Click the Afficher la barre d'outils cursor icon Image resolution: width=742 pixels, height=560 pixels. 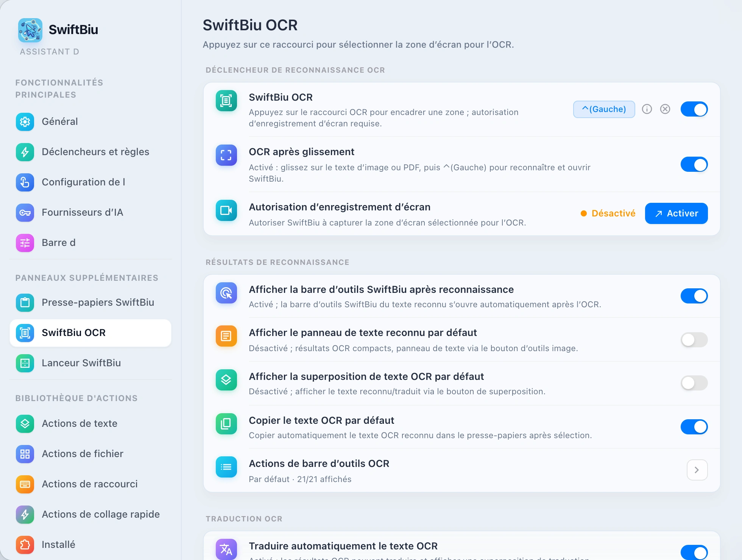point(226,293)
